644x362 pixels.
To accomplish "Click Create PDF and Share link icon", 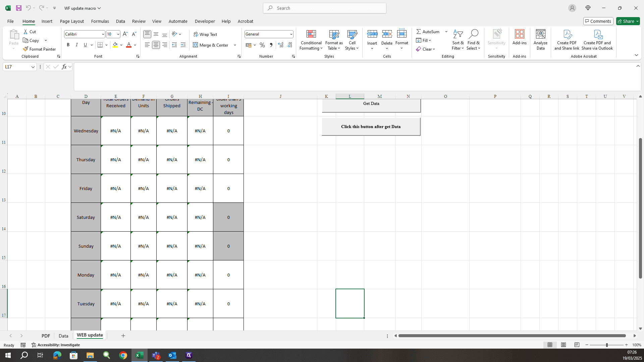I will 567,34.
